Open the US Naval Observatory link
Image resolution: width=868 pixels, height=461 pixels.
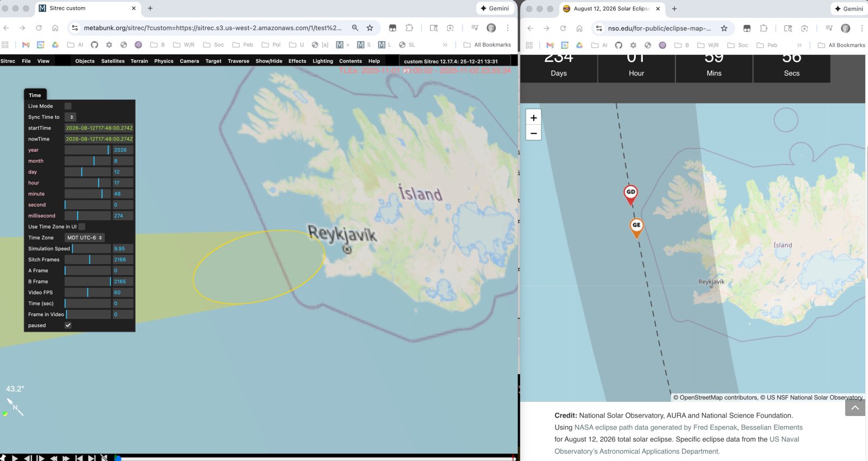(x=784, y=439)
